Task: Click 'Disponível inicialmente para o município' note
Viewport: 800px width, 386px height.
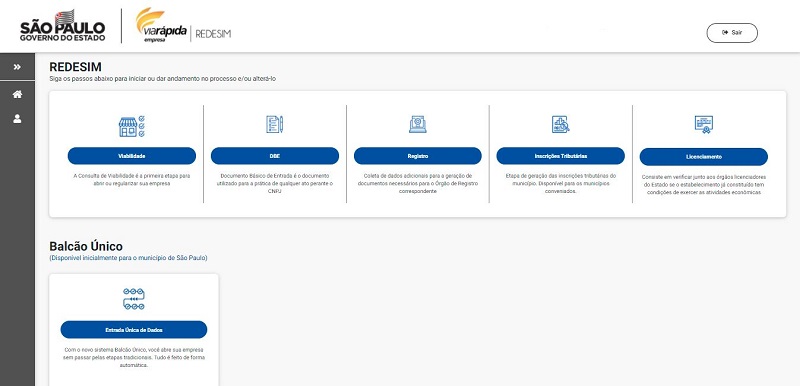Action: coord(128,258)
